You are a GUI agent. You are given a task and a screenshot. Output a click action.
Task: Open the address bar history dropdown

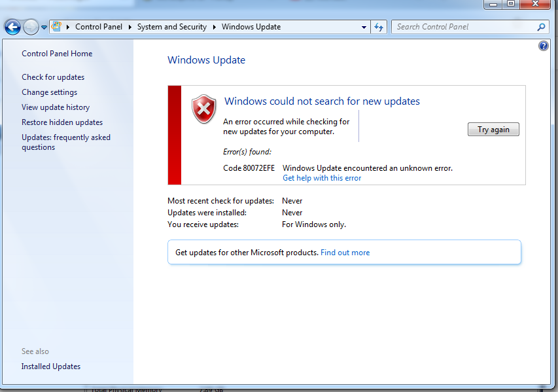tap(364, 27)
